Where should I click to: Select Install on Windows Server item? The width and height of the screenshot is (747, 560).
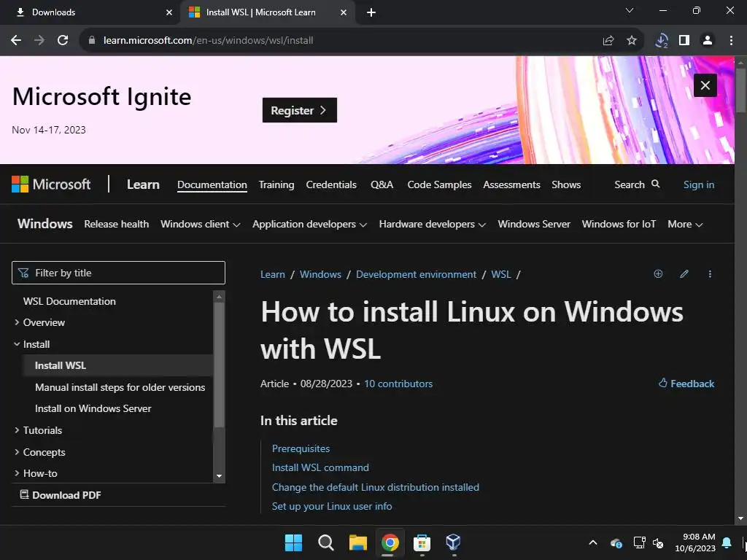[x=93, y=408]
